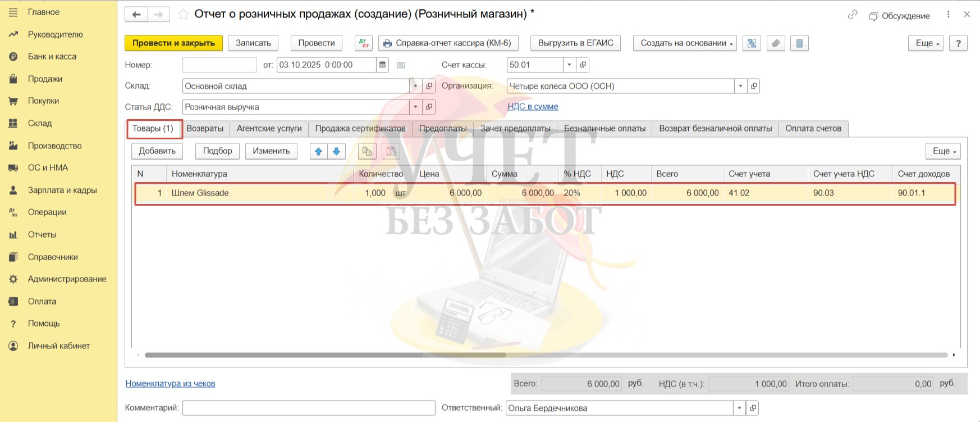
Task: Open the Обсуждение discussion panel
Action: click(x=899, y=16)
